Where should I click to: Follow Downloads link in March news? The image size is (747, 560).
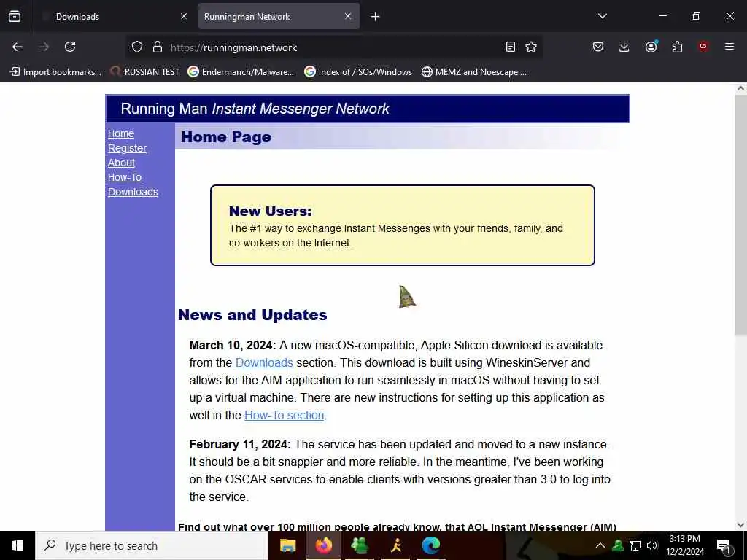tap(264, 363)
